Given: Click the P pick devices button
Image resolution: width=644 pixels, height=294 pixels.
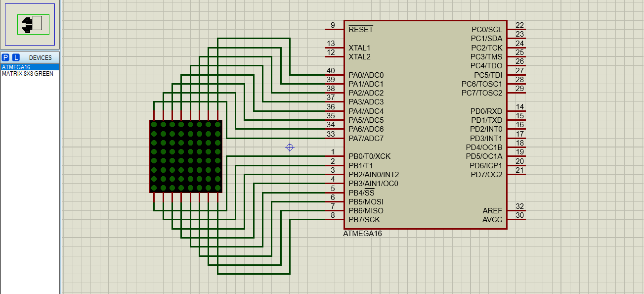Looking at the screenshot, I should 5,57.
